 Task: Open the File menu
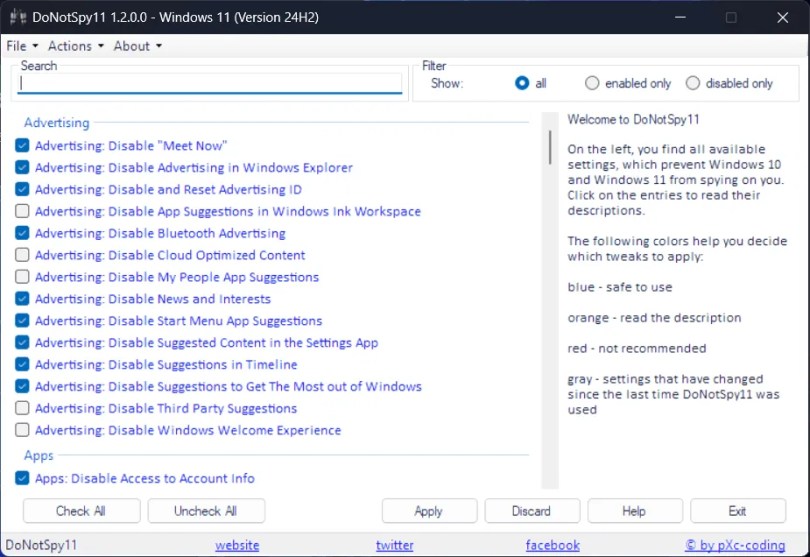(x=22, y=46)
